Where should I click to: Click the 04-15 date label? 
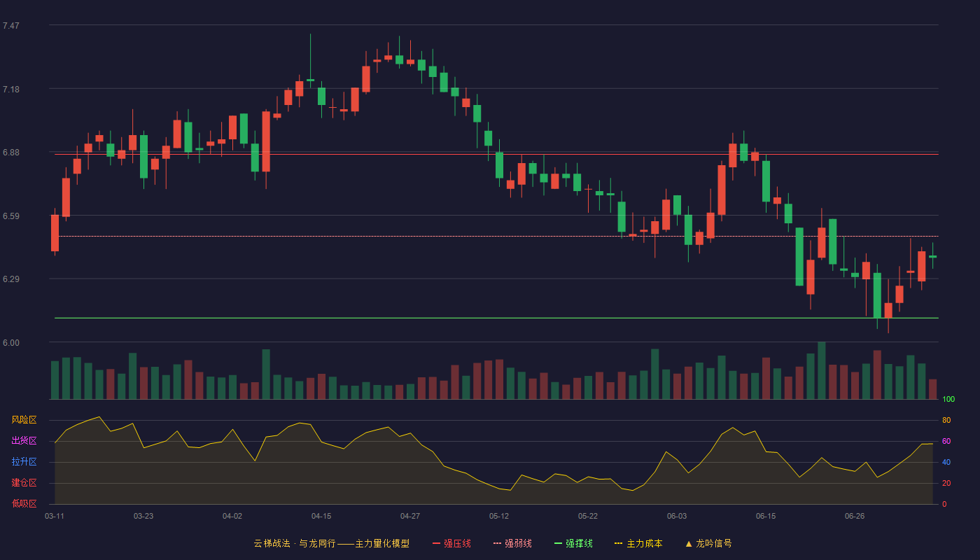click(321, 516)
